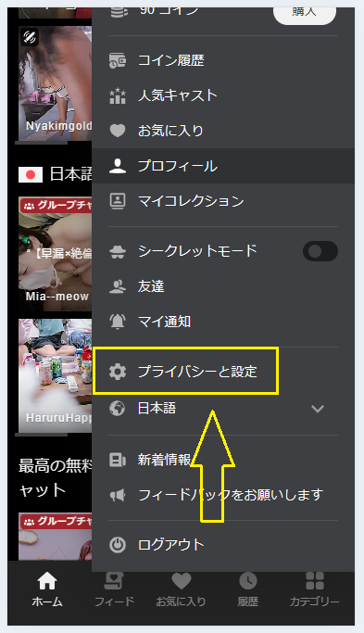Click the Japan flag icon in 日本語 heading
The image size is (364, 633).
coord(31,175)
